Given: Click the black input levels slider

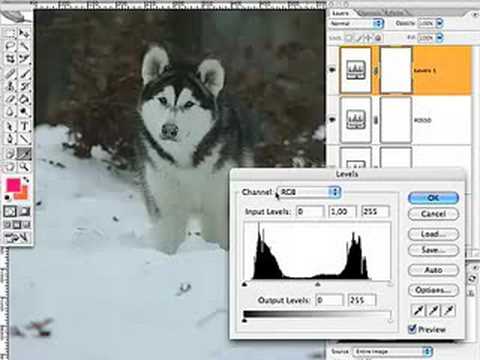Looking at the screenshot, I should click(x=244, y=284).
